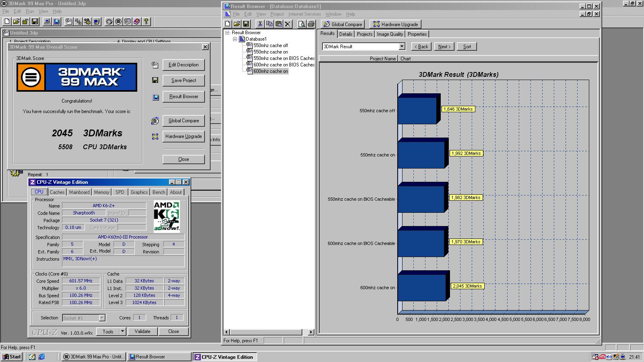The image size is (644, 362).
Task: Click Project Name column header
Action: [359, 59]
